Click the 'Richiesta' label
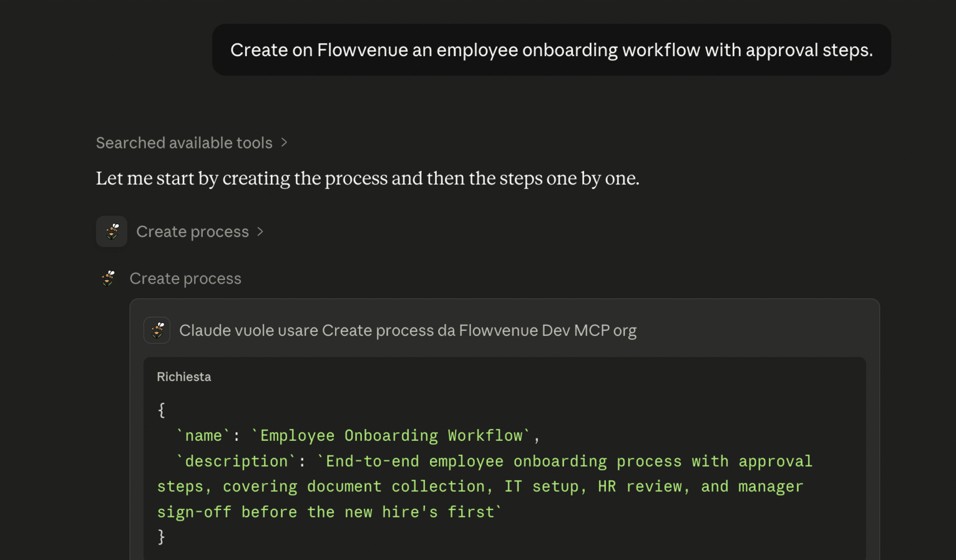The height and width of the screenshot is (560, 956). point(184,377)
